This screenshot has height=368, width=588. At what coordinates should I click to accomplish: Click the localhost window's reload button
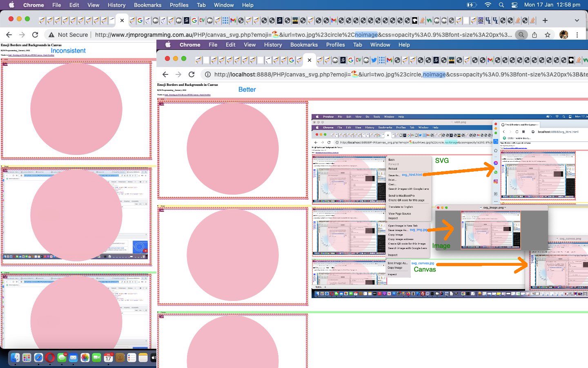(192, 74)
